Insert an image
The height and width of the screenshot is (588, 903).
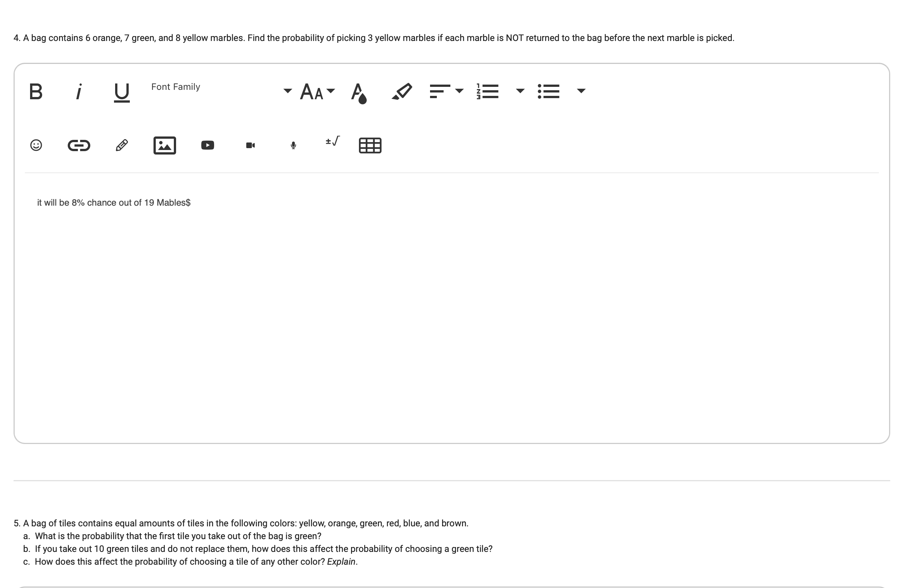[x=165, y=145]
